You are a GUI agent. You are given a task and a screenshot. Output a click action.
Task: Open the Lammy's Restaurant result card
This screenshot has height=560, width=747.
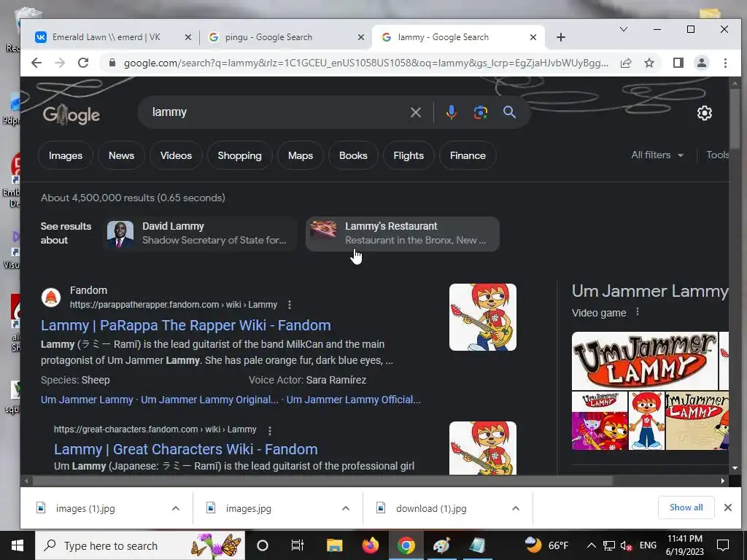403,233
